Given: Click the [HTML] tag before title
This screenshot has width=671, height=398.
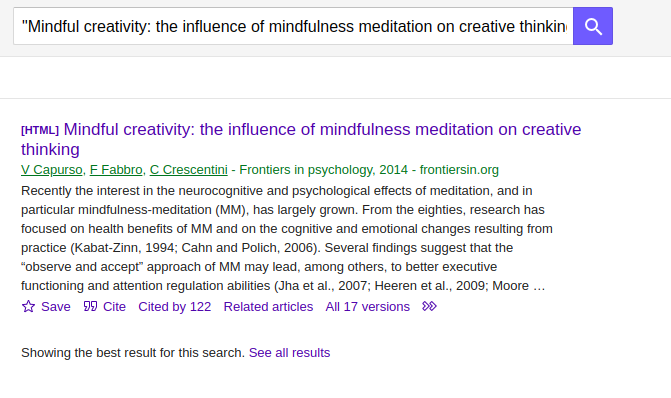Looking at the screenshot, I should 40,130.
